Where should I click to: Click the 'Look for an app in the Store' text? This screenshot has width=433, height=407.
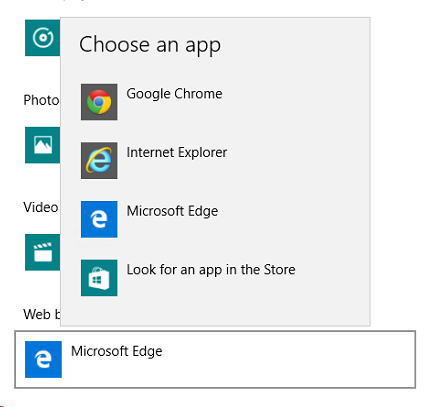[211, 270]
